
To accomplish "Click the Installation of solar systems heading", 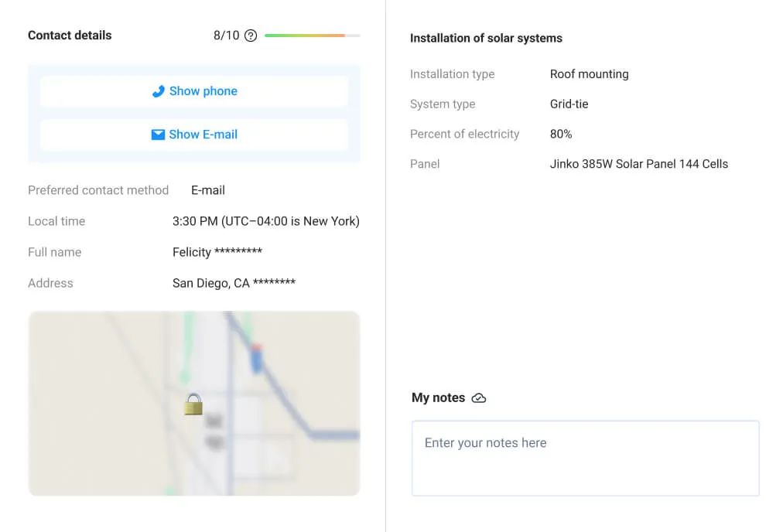I will coord(486,38).
